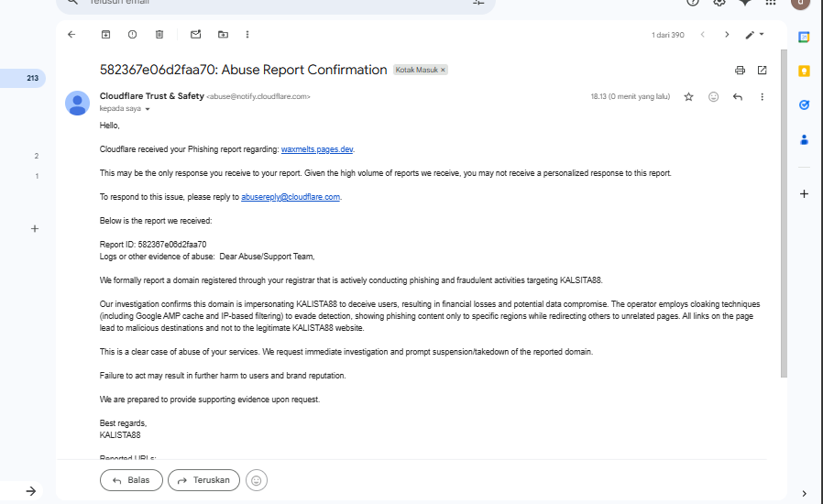823x504 pixels.
Task: Click the Teruskan forward button
Action: [203, 480]
